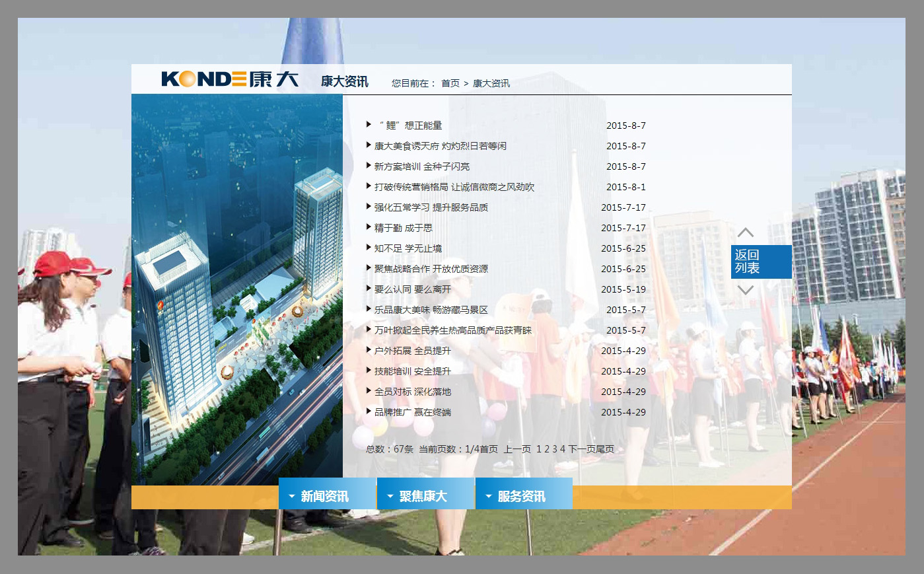The height and width of the screenshot is (574, 924).
Task: Click pagination 尾页 link
Action: pos(605,449)
